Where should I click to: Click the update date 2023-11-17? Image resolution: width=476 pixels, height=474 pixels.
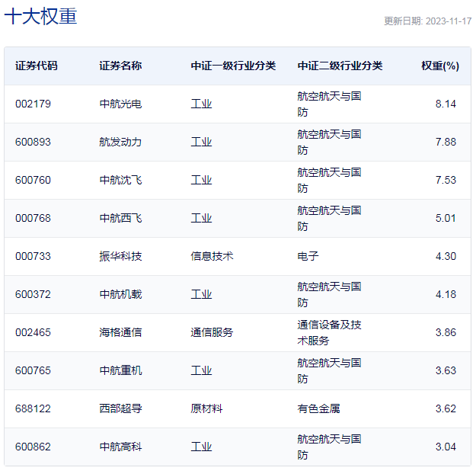point(449,21)
